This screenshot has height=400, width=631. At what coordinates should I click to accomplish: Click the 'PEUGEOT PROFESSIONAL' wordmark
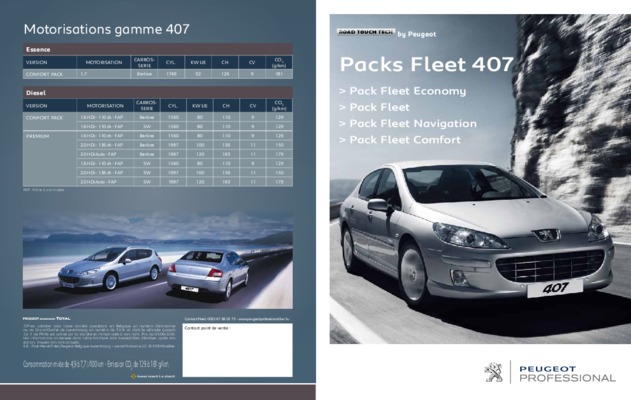[x=567, y=374]
